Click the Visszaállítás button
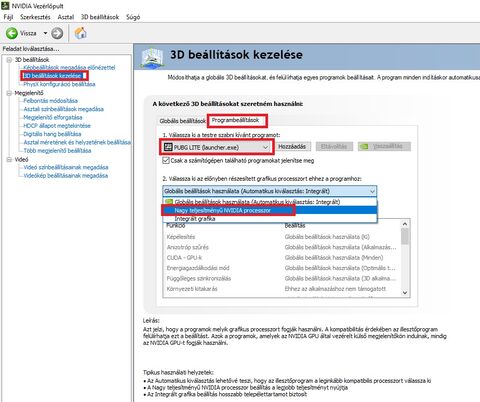480x402 pixels. click(384, 147)
